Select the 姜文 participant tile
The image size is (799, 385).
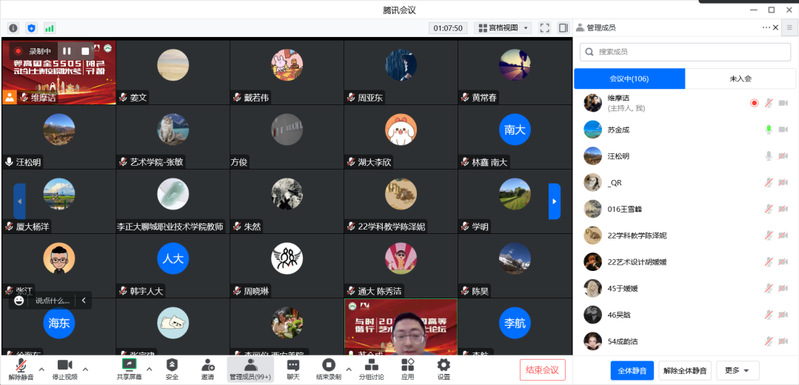(173, 72)
